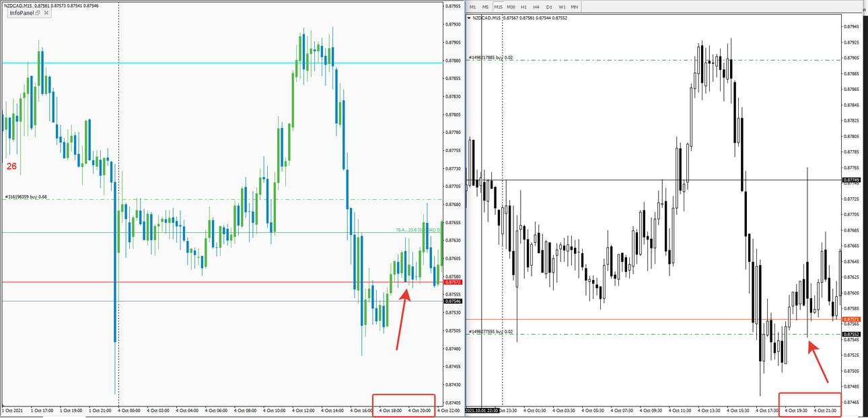Image resolution: width=868 pixels, height=418 pixels.
Task: Switch to the MN monthly timeframe
Action: pyautogui.click(x=574, y=7)
